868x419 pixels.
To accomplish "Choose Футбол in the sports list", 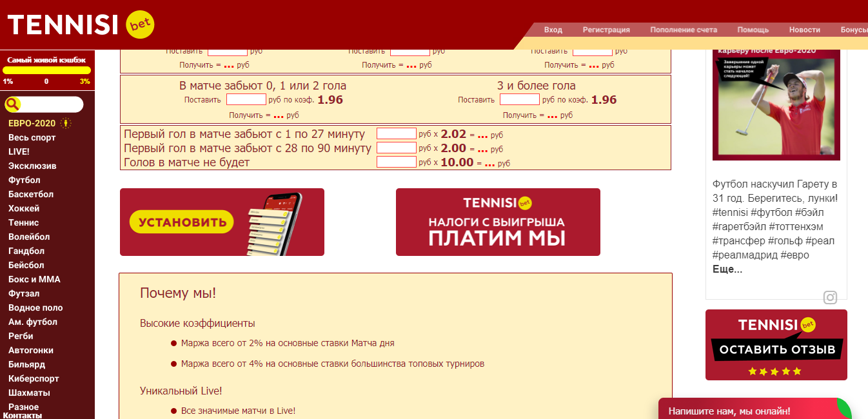I will click(25, 180).
